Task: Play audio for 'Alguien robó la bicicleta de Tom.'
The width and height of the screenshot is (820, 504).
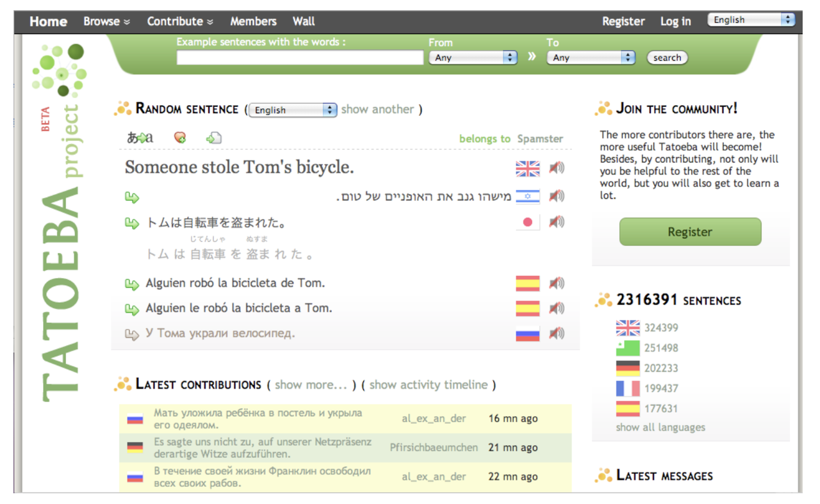Action: [x=557, y=283]
